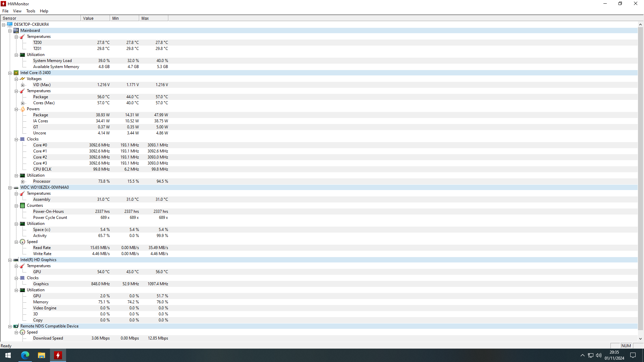Click the Value column header

pos(95,18)
